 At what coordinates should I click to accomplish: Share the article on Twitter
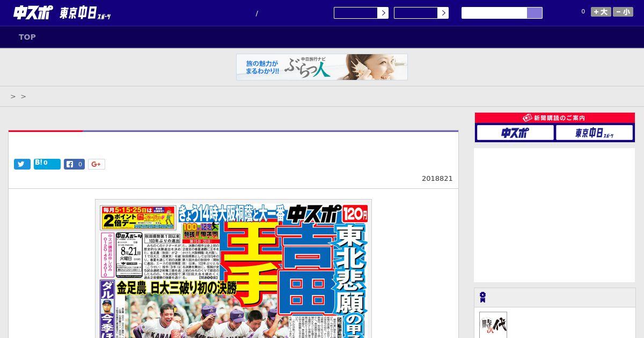(x=22, y=164)
